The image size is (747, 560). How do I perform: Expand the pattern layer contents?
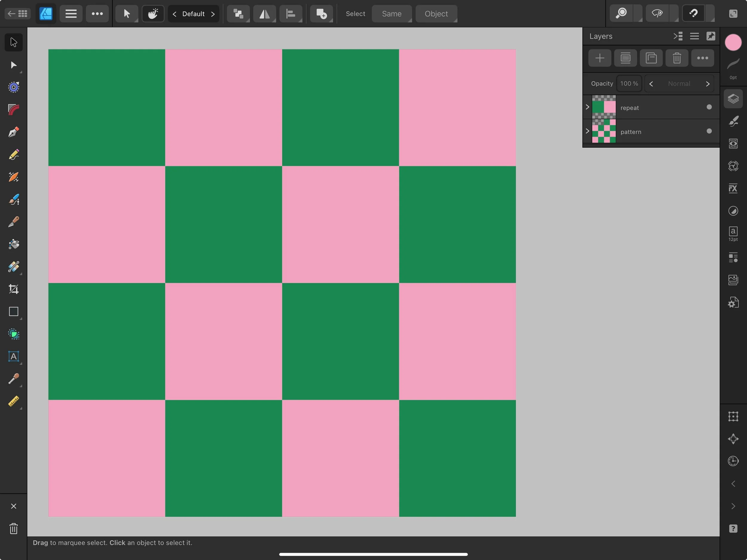point(587,131)
